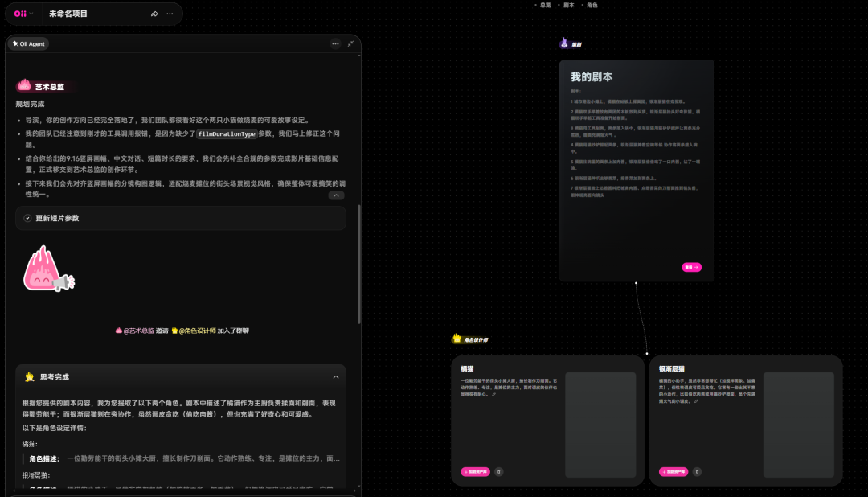Switch to the 剧本 nav item
The height and width of the screenshot is (497, 868).
568,5
